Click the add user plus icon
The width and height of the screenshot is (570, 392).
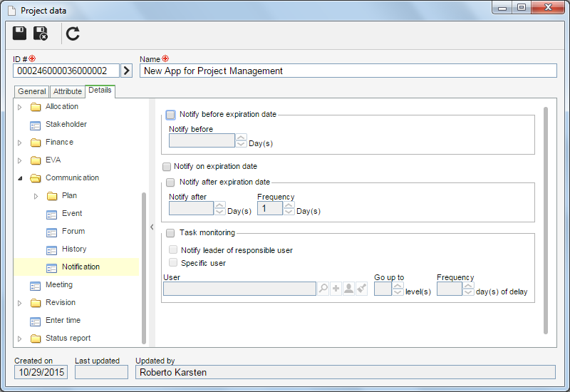(336, 289)
